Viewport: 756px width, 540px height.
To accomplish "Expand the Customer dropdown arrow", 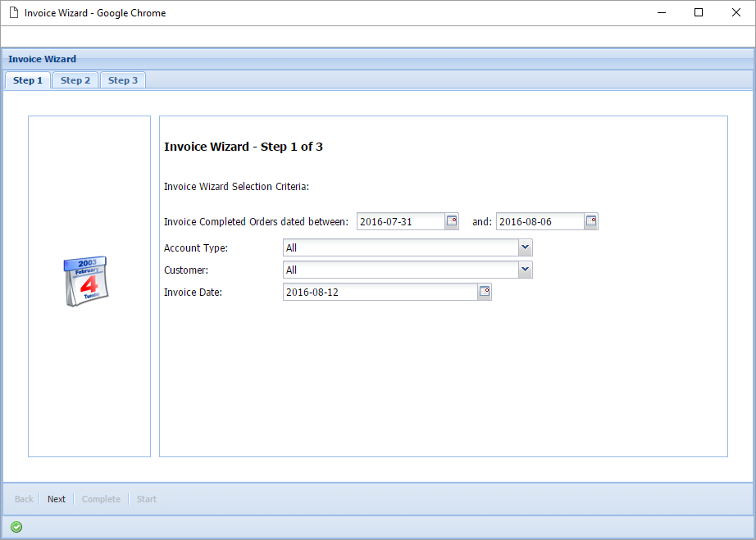I will pos(525,270).
